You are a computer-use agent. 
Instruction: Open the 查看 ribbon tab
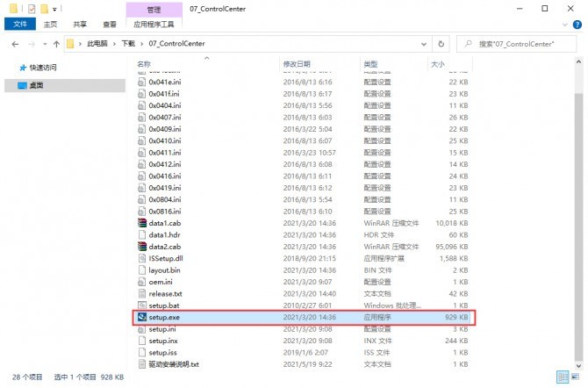[110, 25]
